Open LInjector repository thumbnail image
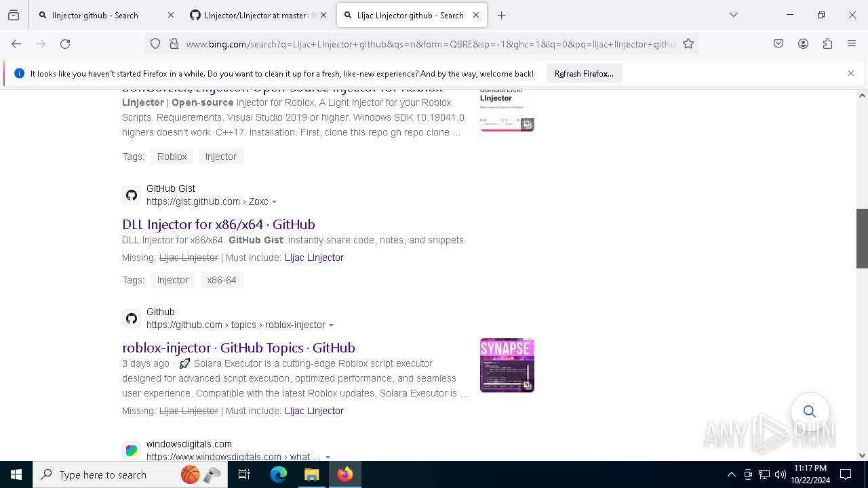This screenshot has height=488, width=868. coord(507,110)
